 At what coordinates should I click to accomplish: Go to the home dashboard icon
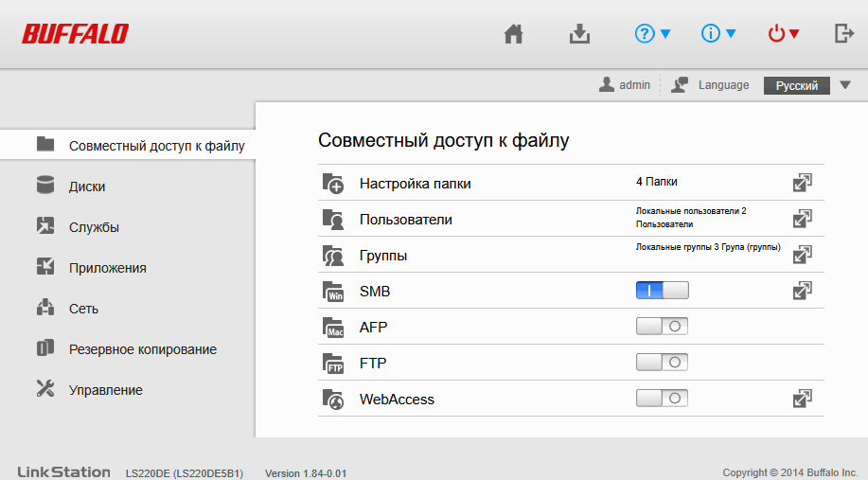point(514,34)
